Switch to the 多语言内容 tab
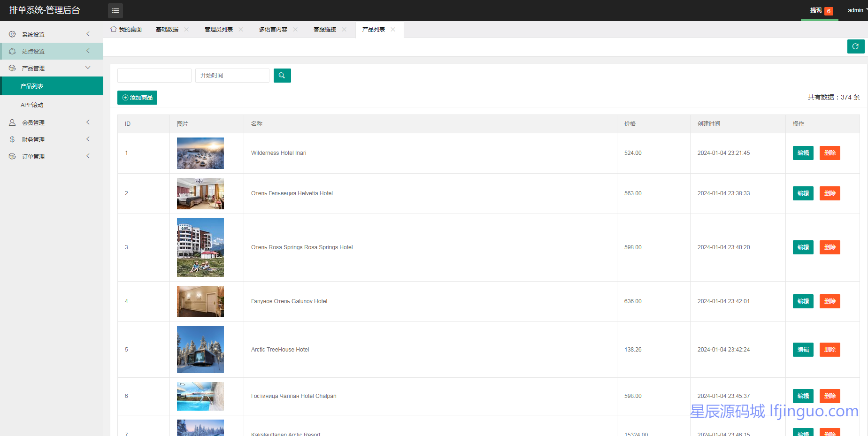Screen dimensions: 868x436 (x=273, y=30)
